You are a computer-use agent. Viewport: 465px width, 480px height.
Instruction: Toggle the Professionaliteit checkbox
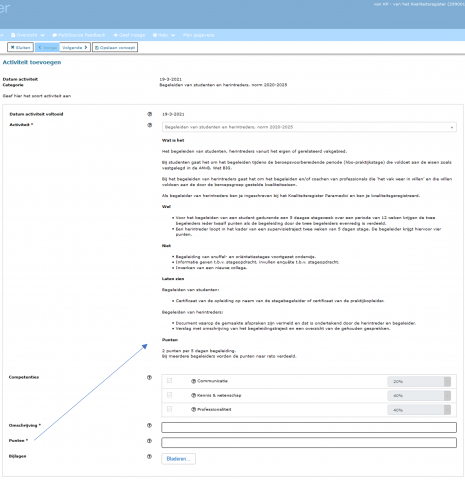click(x=169, y=409)
